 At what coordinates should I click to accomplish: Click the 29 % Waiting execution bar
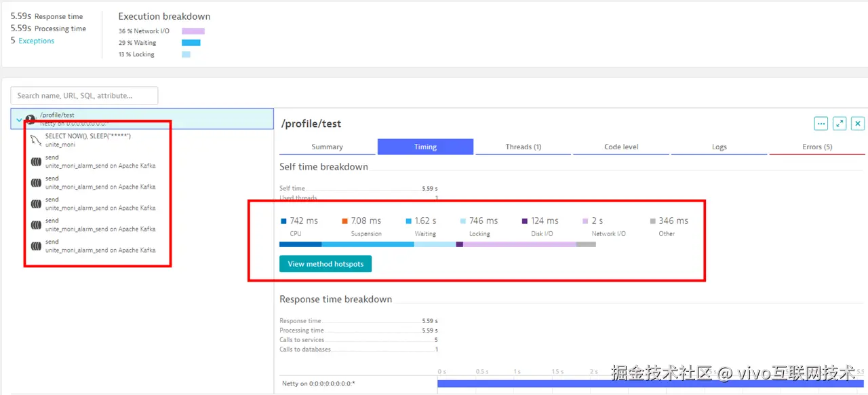coord(191,43)
